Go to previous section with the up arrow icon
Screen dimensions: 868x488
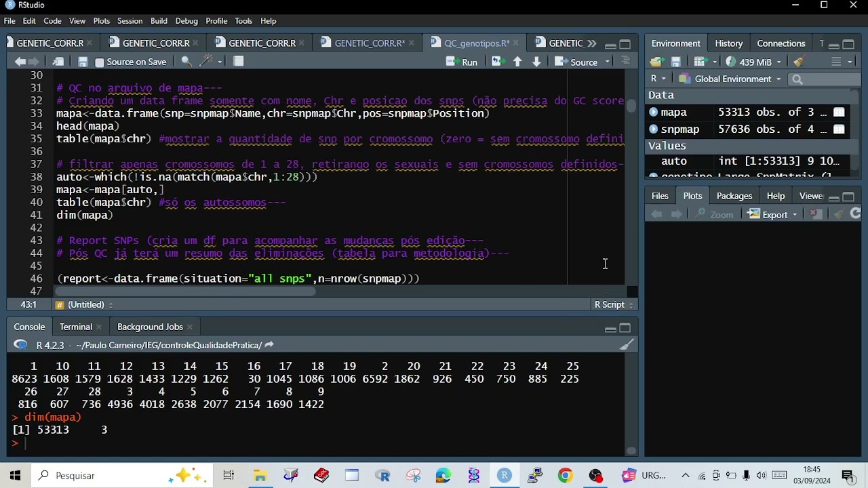click(517, 62)
